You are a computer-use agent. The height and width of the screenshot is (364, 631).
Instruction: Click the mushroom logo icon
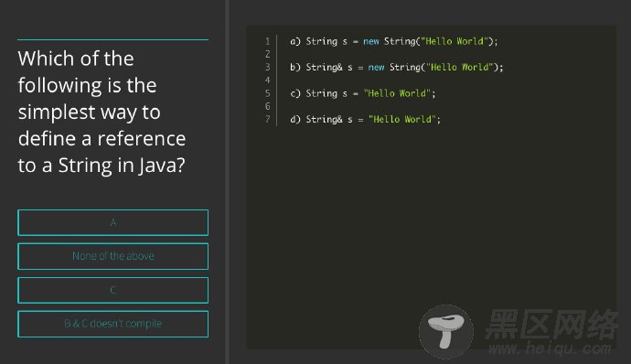446,331
